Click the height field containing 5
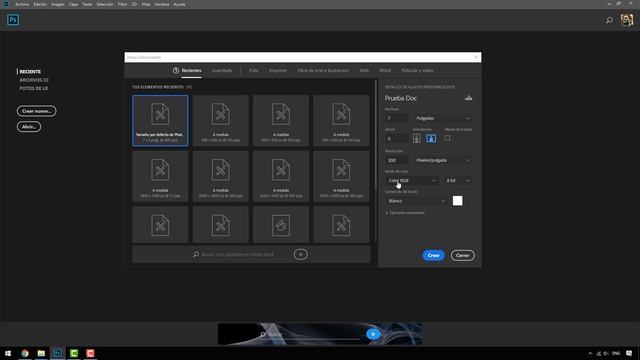Screen dimensions: 640x360 point(396,139)
